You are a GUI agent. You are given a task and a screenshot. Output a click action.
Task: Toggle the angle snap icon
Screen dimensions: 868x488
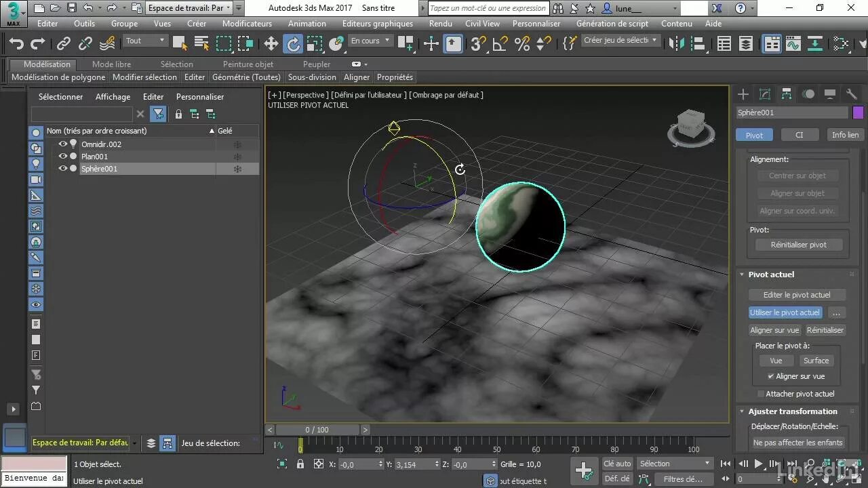point(500,44)
